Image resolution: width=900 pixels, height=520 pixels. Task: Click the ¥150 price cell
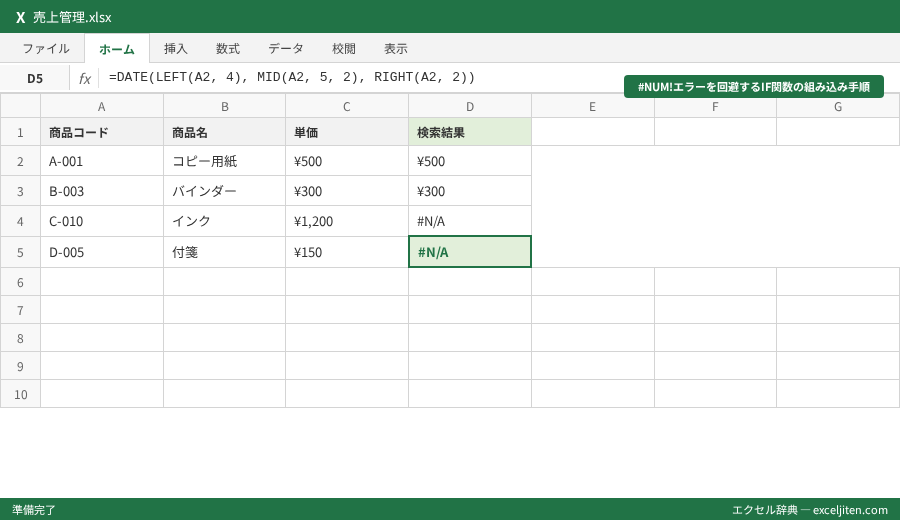click(347, 252)
